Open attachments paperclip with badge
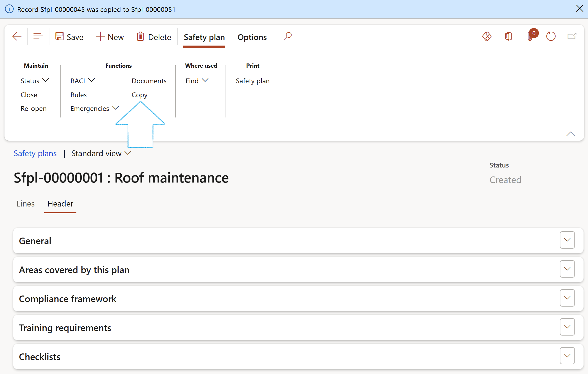Image resolution: width=588 pixels, height=374 pixels. point(530,36)
